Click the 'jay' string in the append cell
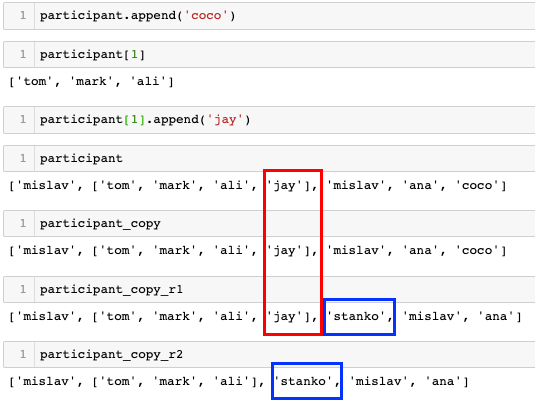Image resolution: width=535 pixels, height=402 pixels. pos(225,120)
